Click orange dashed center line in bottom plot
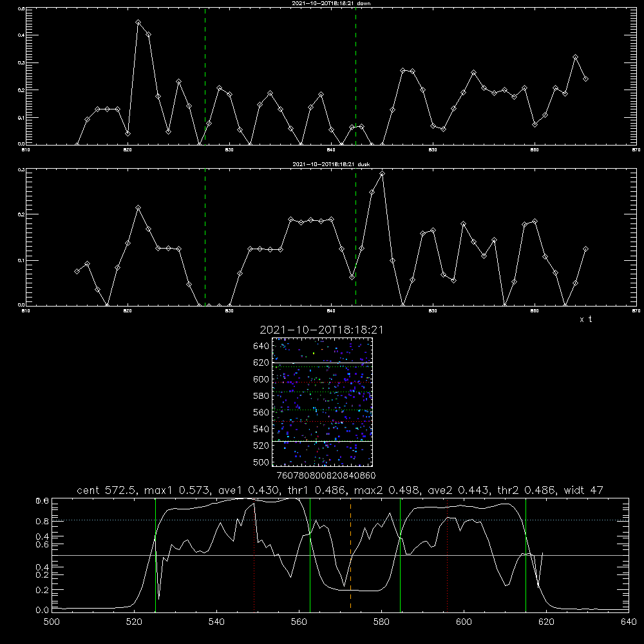 coord(350,555)
